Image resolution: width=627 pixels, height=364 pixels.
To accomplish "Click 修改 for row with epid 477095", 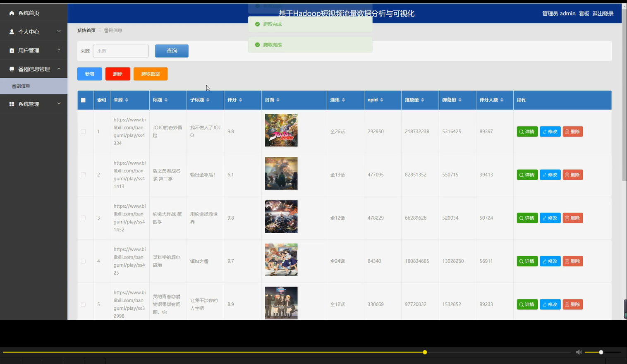I will click(550, 175).
